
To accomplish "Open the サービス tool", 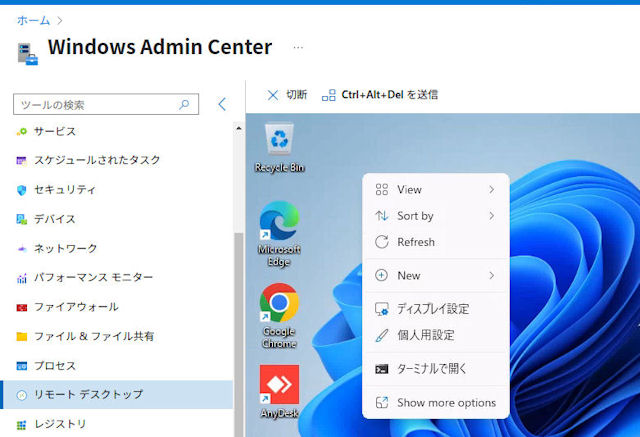I will point(116,131).
